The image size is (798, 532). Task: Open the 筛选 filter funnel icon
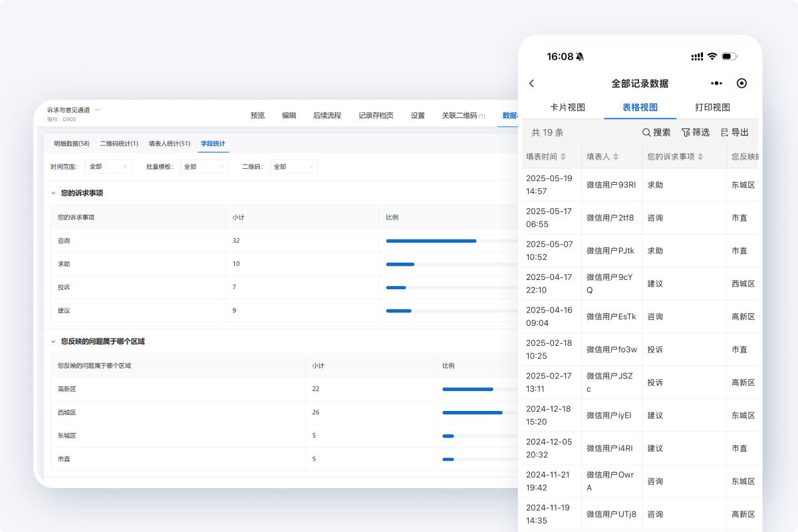tap(686, 132)
